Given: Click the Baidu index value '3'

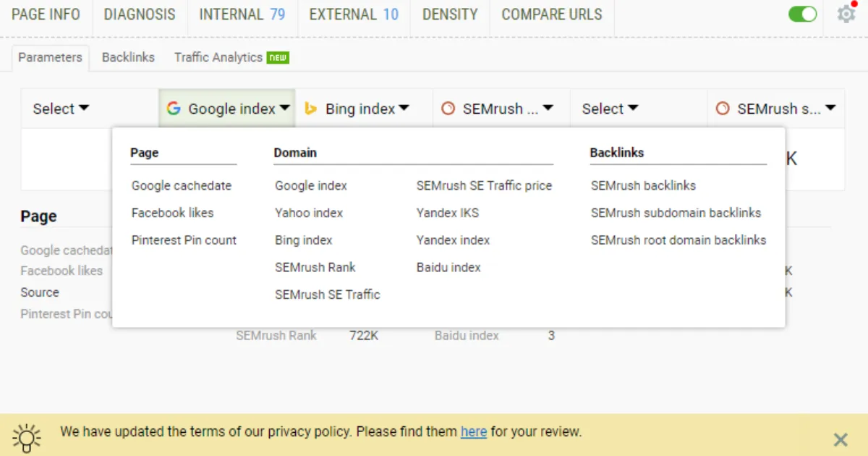Looking at the screenshot, I should coord(551,336).
